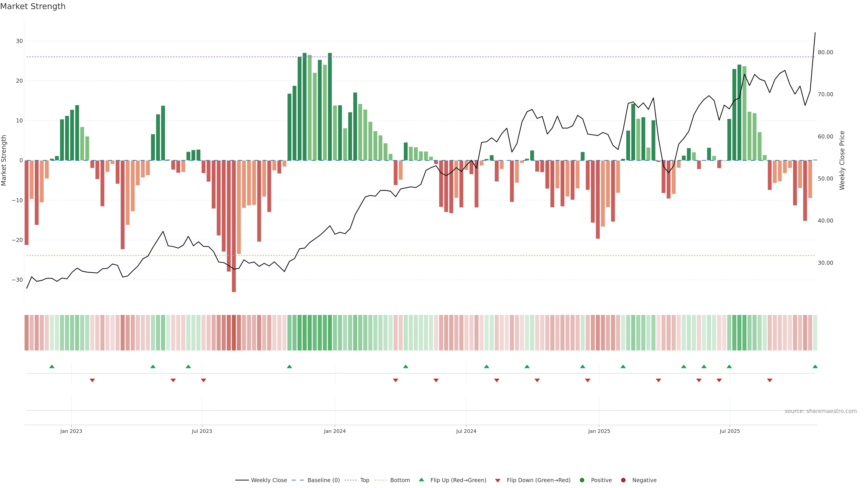Click the Jan 2024 x-axis label

tap(335, 431)
